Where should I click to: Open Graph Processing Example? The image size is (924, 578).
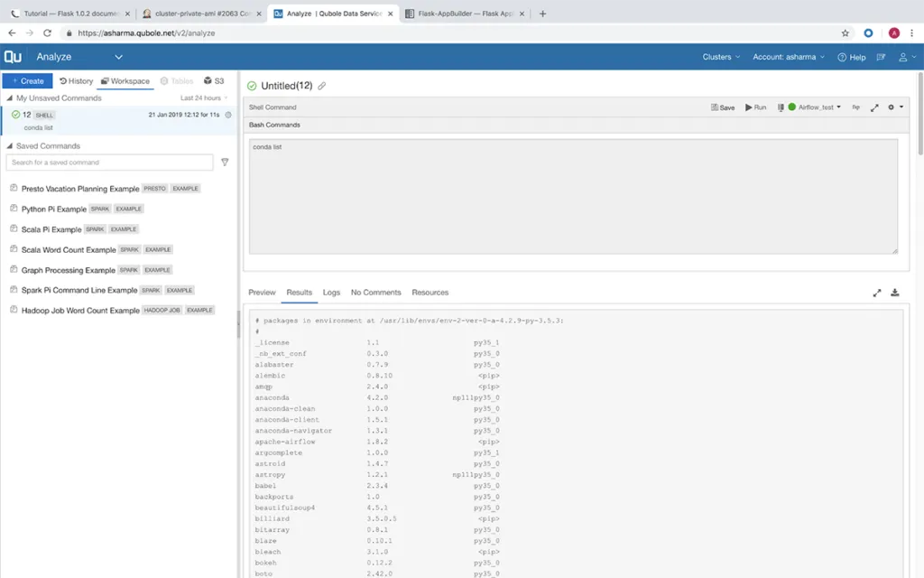69,270
